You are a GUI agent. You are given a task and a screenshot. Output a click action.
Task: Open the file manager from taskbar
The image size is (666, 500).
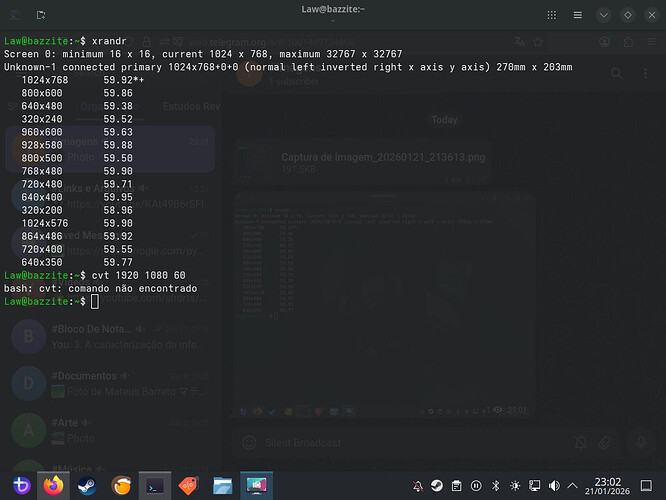pyautogui.click(x=222, y=485)
